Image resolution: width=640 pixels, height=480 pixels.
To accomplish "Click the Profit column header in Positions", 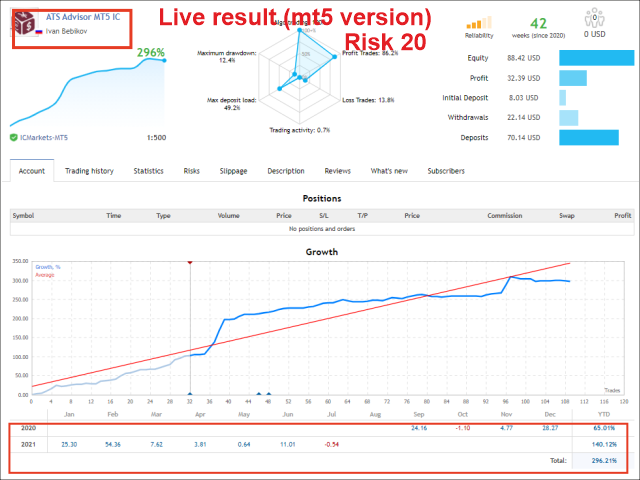I will click(623, 216).
